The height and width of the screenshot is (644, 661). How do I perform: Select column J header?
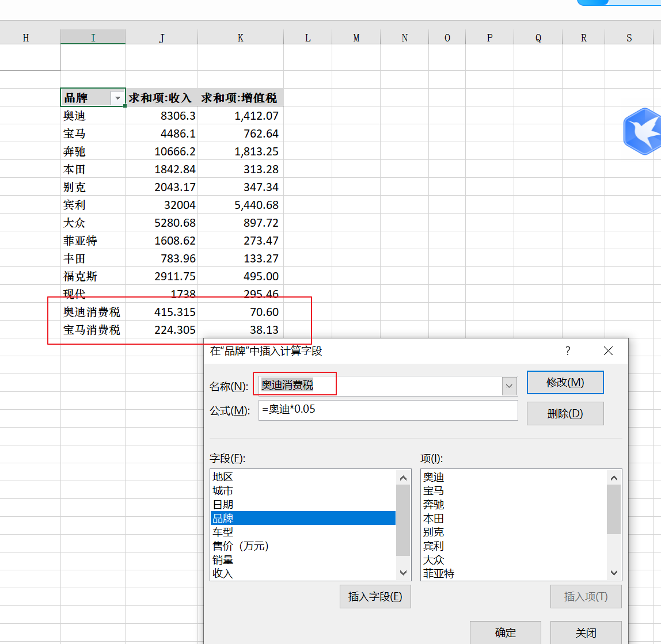coord(161,37)
